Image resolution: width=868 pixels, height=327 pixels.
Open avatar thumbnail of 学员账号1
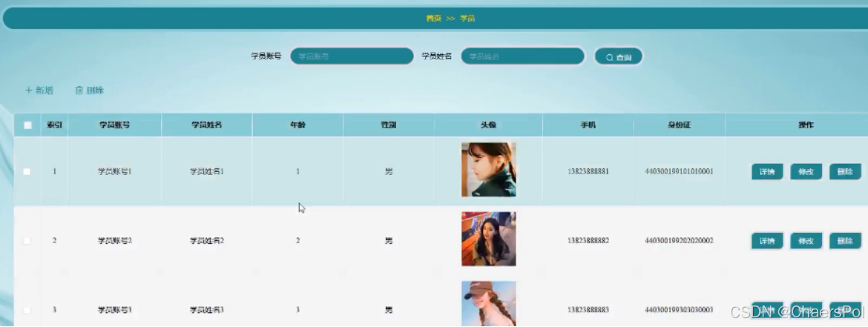pos(489,169)
